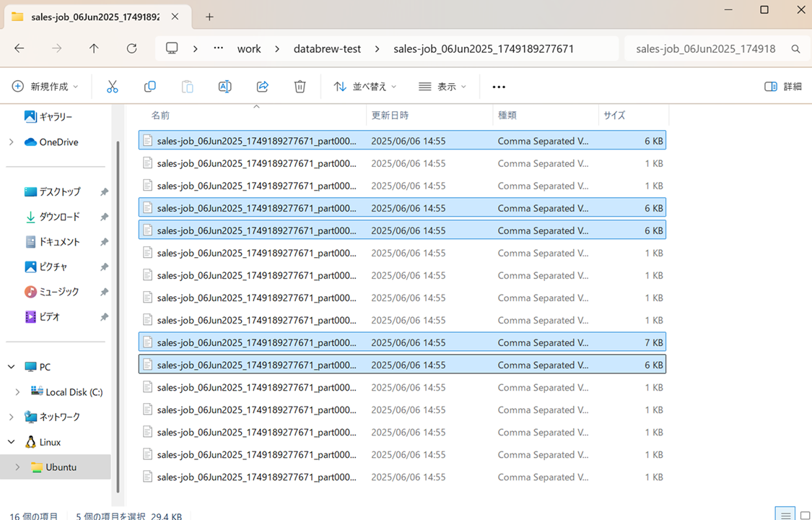Close the sales-job folder tab

coord(175,17)
